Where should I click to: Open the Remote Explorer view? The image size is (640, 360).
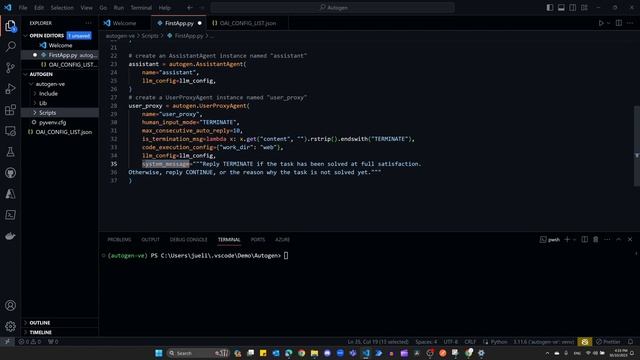(x=10, y=131)
